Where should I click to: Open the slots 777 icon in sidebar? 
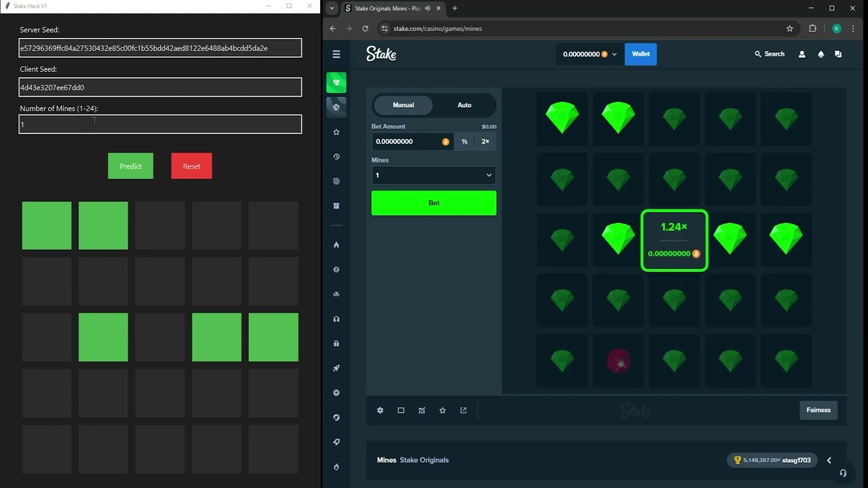coord(336,294)
